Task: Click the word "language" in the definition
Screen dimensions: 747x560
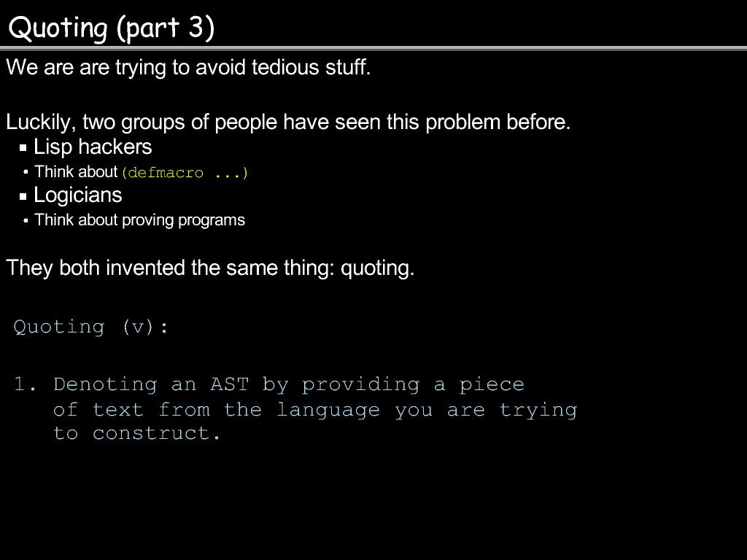Action: click(x=328, y=410)
